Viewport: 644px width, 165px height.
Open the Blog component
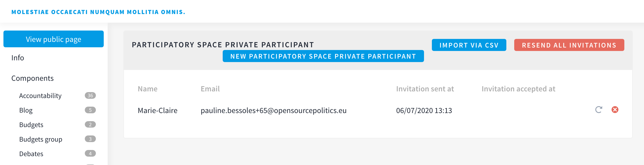26,110
